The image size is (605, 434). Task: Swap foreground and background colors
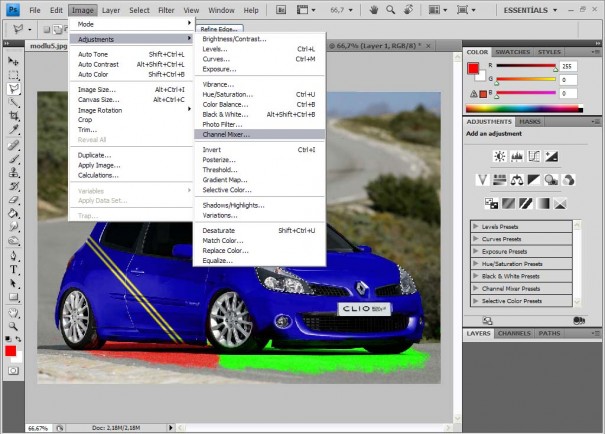18,339
